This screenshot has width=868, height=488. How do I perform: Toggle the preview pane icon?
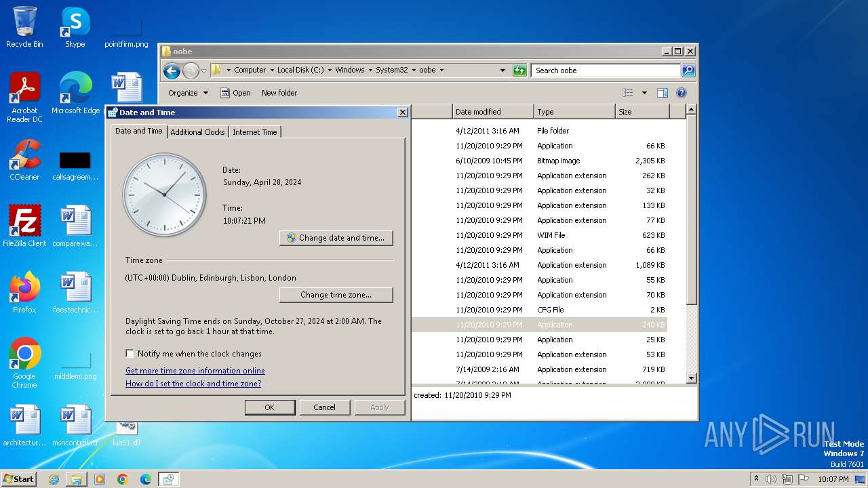pyautogui.click(x=663, y=93)
